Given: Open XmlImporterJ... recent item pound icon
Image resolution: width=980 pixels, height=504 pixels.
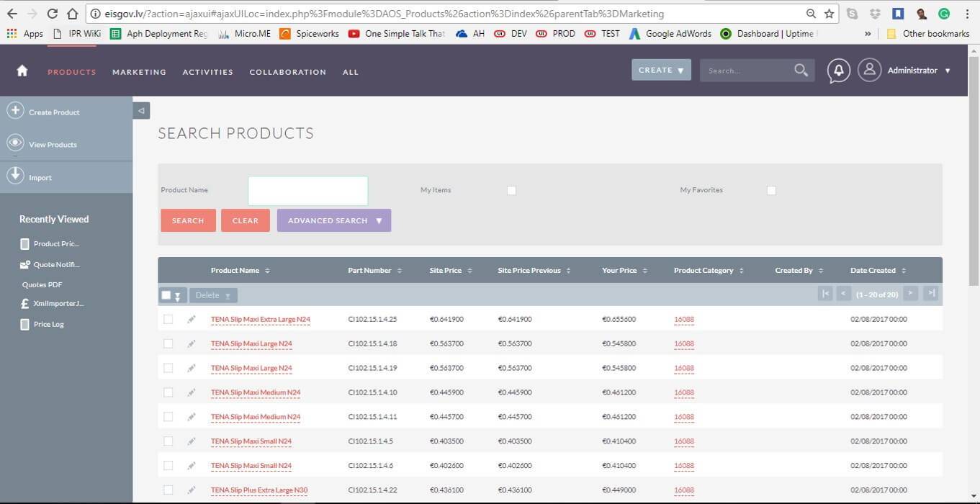Looking at the screenshot, I should [x=25, y=304].
